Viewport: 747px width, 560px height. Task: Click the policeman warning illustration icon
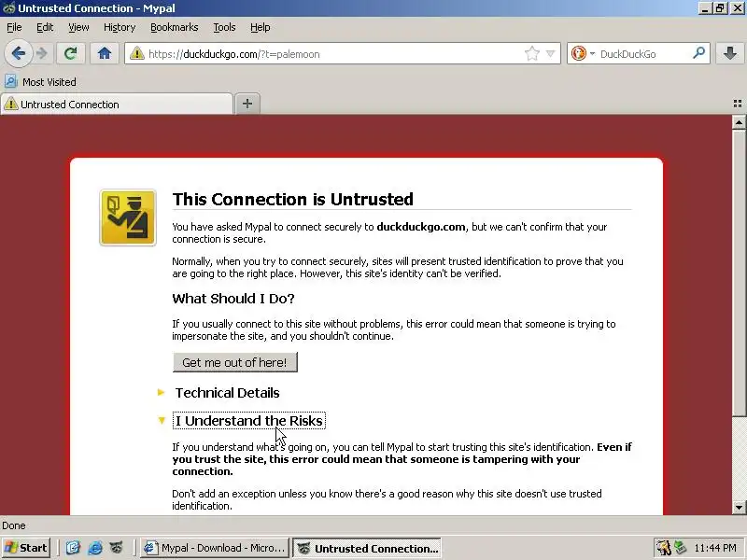click(128, 217)
